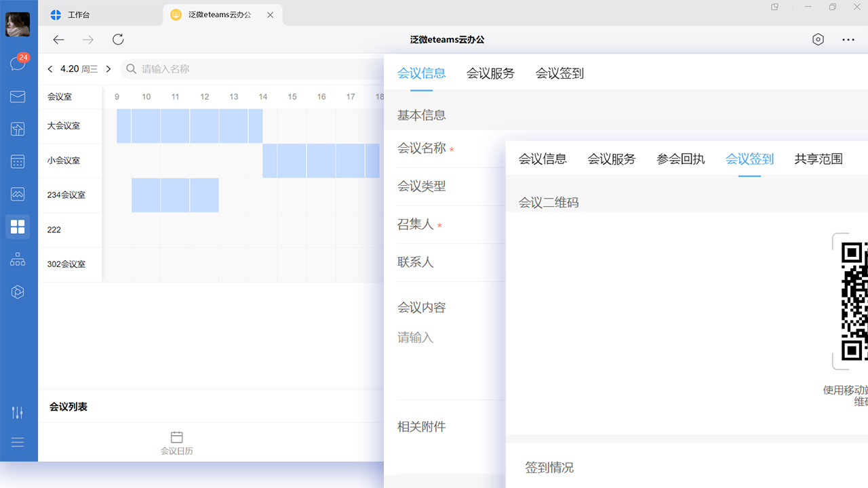This screenshot has height=488, width=868.
Task: Open the 共享范围 tab
Action: [818, 159]
